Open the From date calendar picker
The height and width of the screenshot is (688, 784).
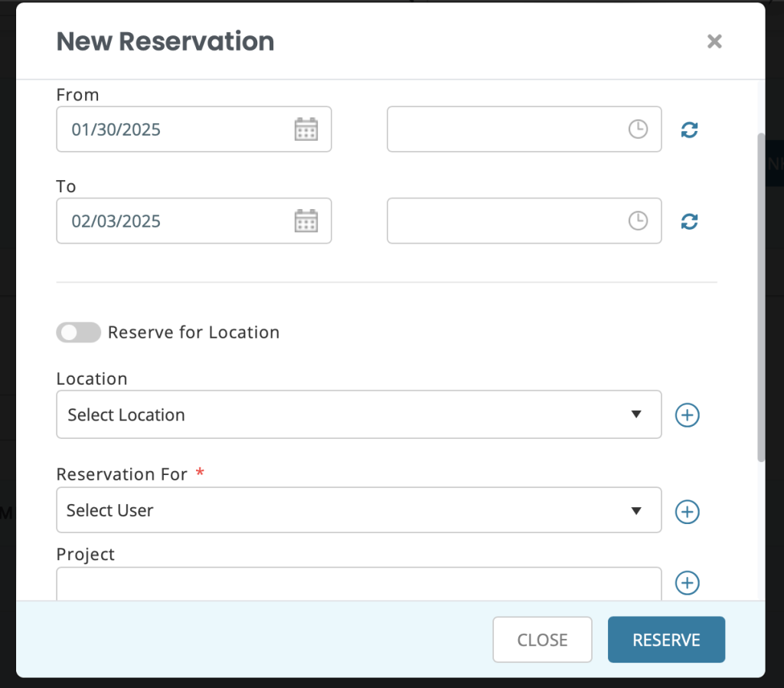tap(306, 129)
